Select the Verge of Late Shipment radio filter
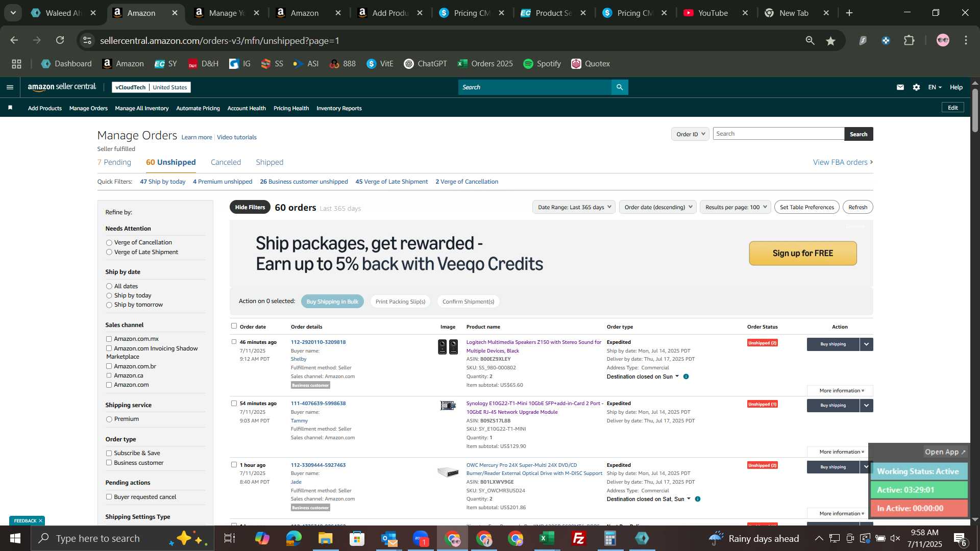The width and height of the screenshot is (980, 551). pyautogui.click(x=109, y=252)
